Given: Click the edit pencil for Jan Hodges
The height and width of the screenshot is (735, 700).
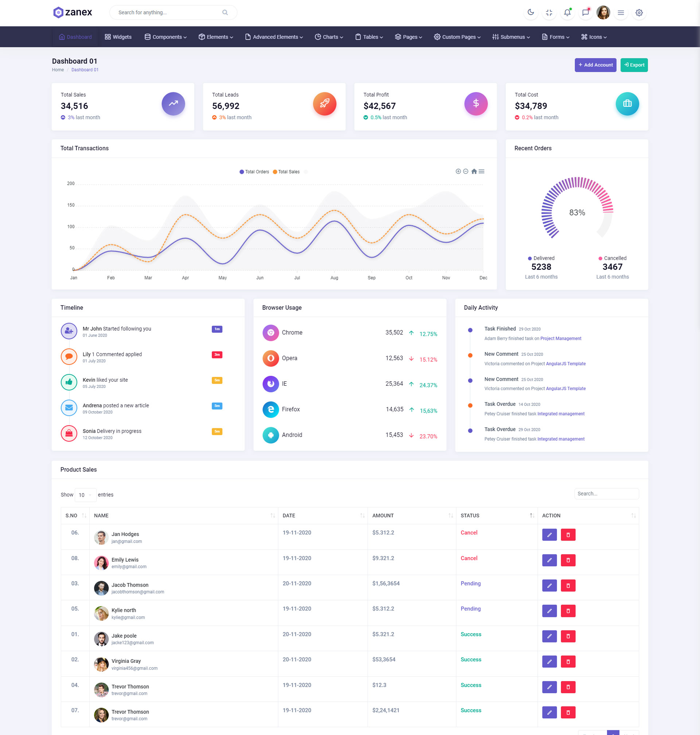Looking at the screenshot, I should pyautogui.click(x=549, y=534).
